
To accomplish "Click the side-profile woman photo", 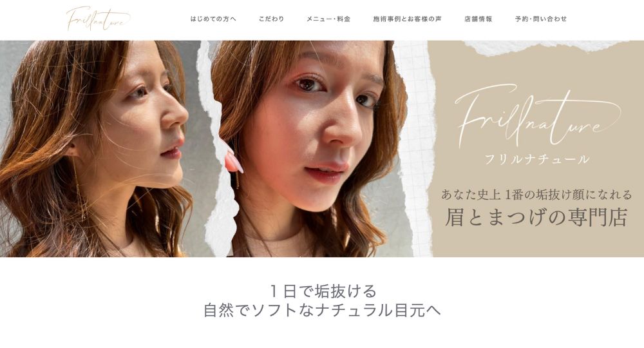I will pyautogui.click(x=100, y=149).
